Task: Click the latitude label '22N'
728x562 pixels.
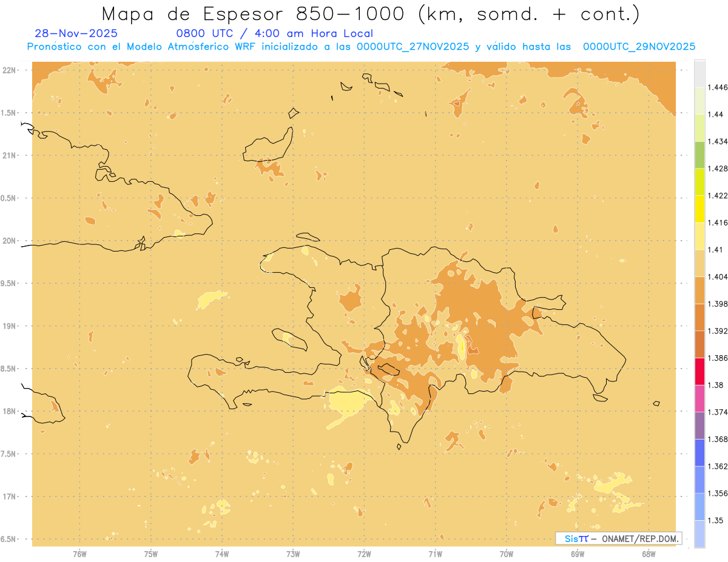Action: tap(10, 70)
